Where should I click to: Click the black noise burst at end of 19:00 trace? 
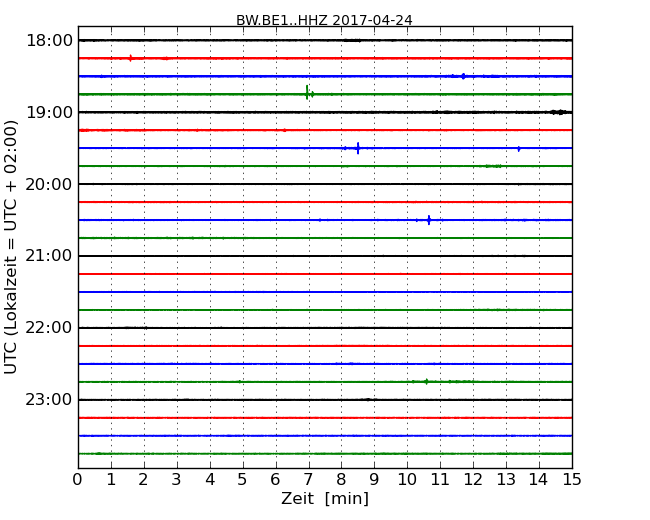560,112
